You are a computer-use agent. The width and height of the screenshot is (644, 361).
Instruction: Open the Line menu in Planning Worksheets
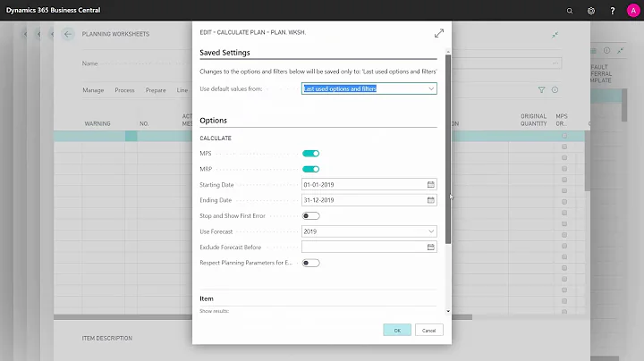coord(182,90)
